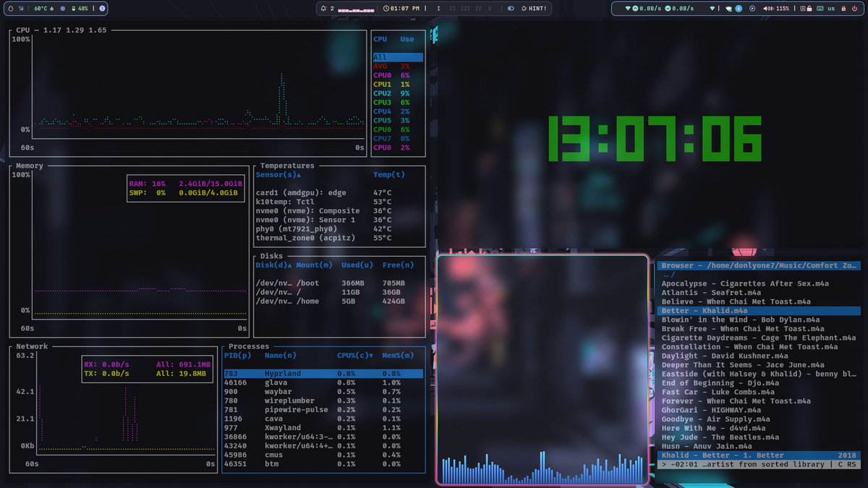Toggle the blue switch beside HINT!

pos(511,9)
